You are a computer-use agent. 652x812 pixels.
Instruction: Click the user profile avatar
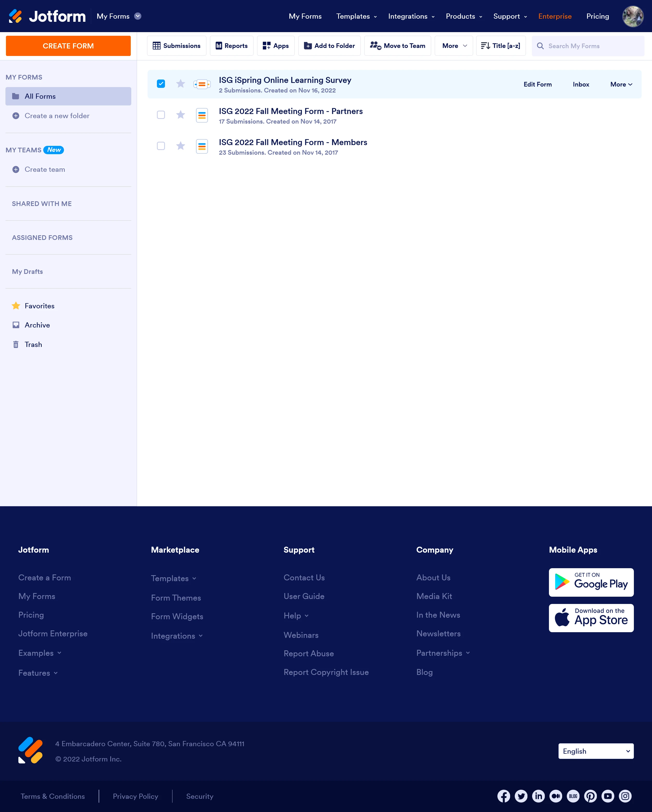tap(632, 16)
